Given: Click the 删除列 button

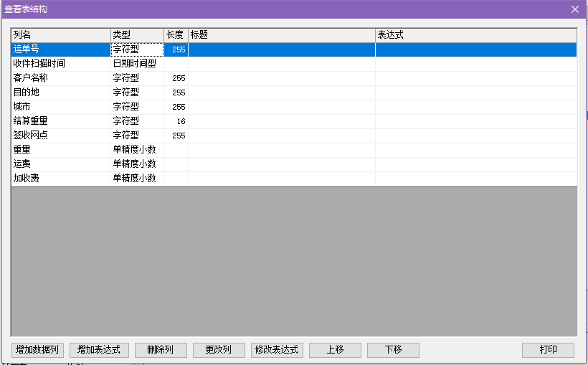Looking at the screenshot, I should tap(161, 350).
